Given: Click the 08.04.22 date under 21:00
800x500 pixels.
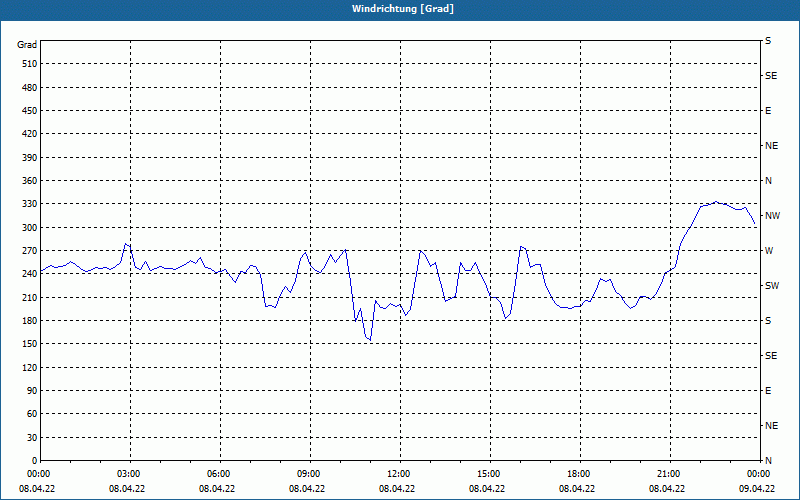Looking at the screenshot, I should [666, 489].
